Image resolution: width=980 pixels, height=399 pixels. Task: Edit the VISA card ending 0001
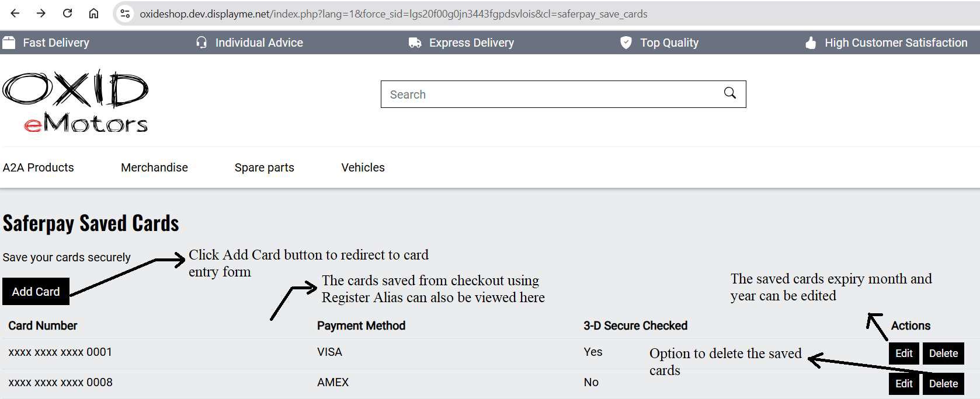pyautogui.click(x=903, y=353)
